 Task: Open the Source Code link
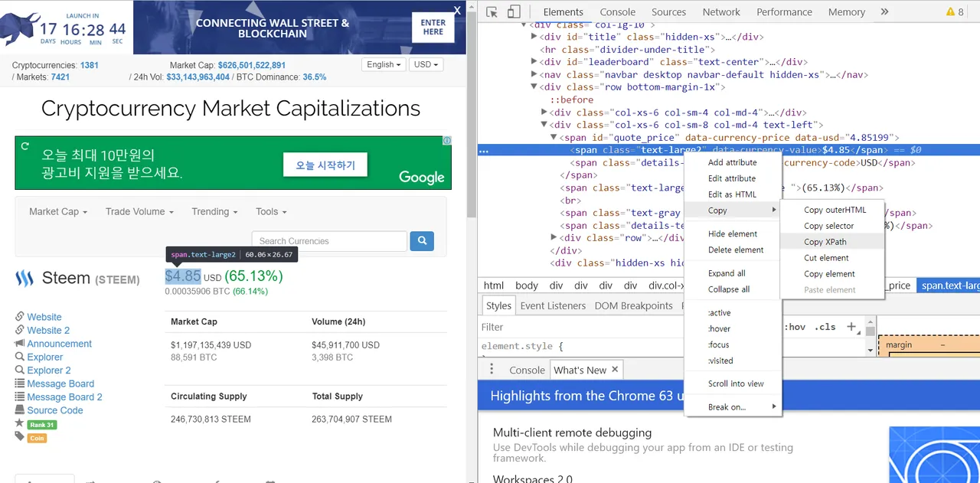point(55,410)
